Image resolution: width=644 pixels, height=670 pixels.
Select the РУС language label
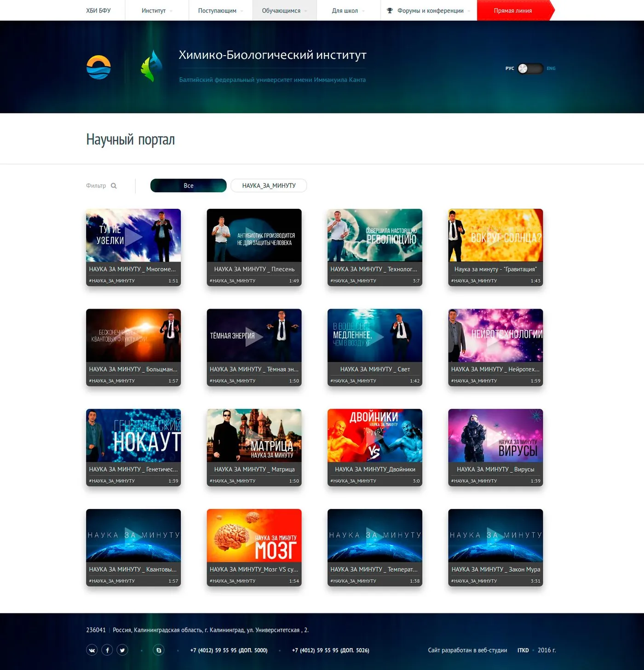click(x=510, y=69)
